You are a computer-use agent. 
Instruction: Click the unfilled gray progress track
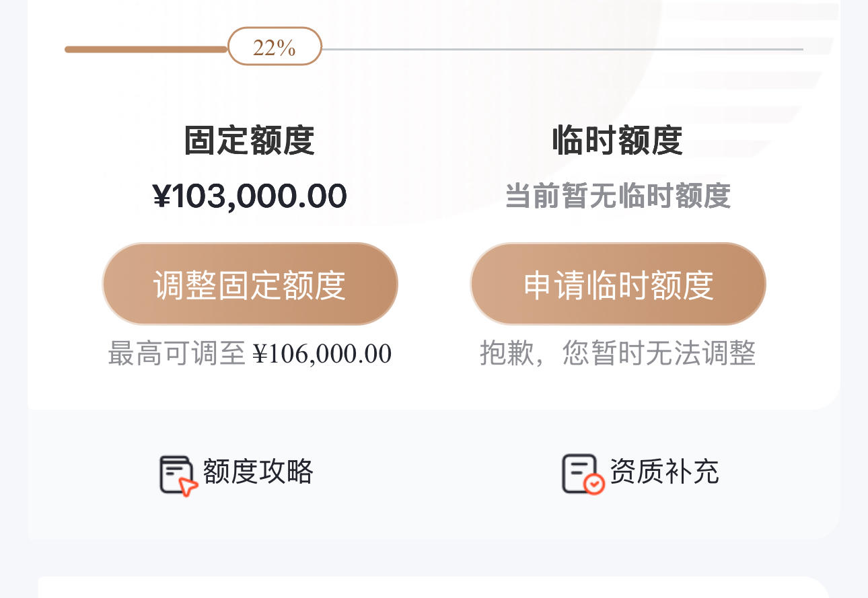(x=563, y=49)
